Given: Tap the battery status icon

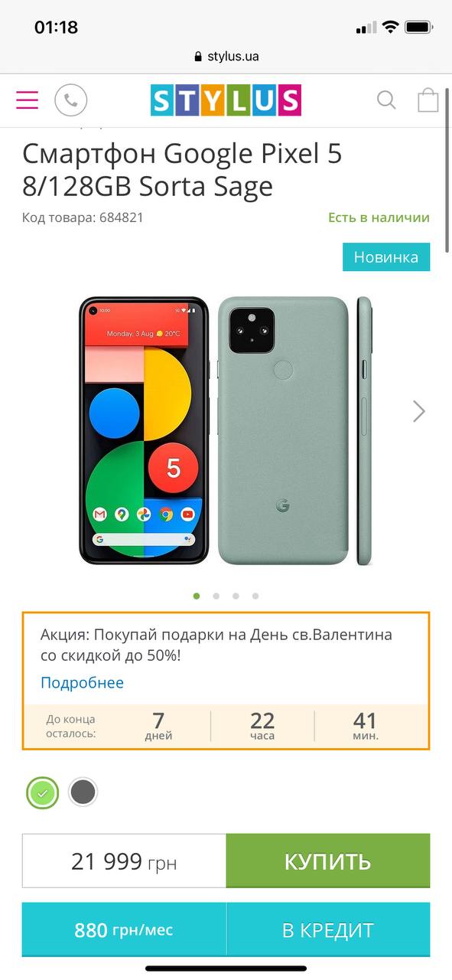Looking at the screenshot, I should click(420, 28).
